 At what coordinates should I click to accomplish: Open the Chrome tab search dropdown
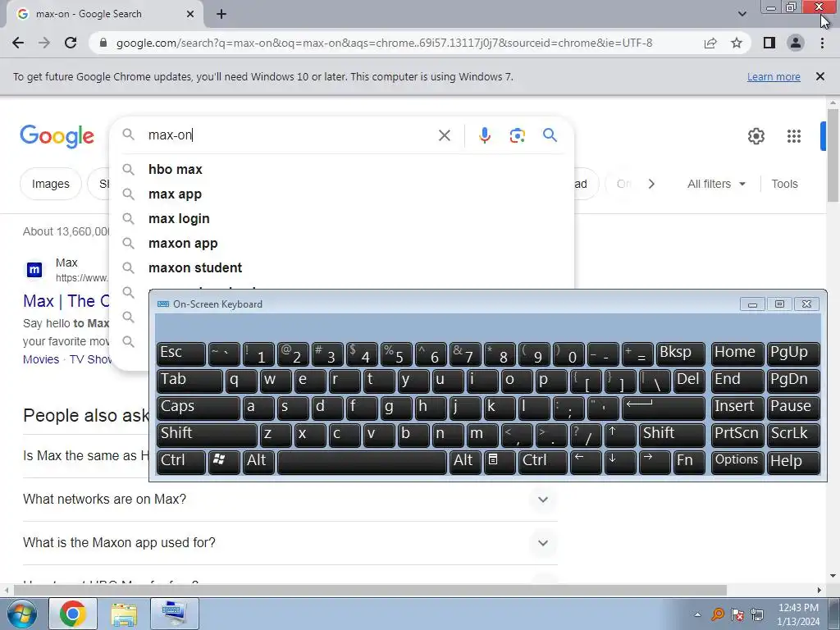pyautogui.click(x=742, y=14)
